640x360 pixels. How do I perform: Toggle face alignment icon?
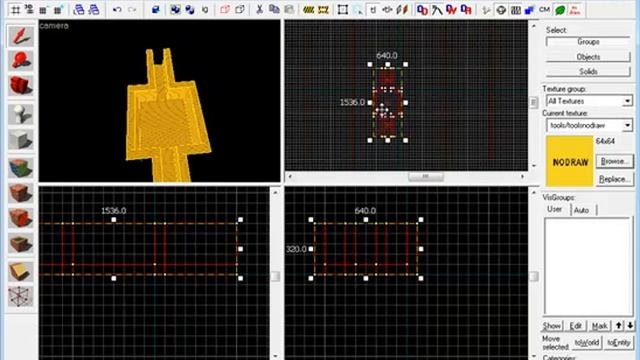tap(402, 9)
